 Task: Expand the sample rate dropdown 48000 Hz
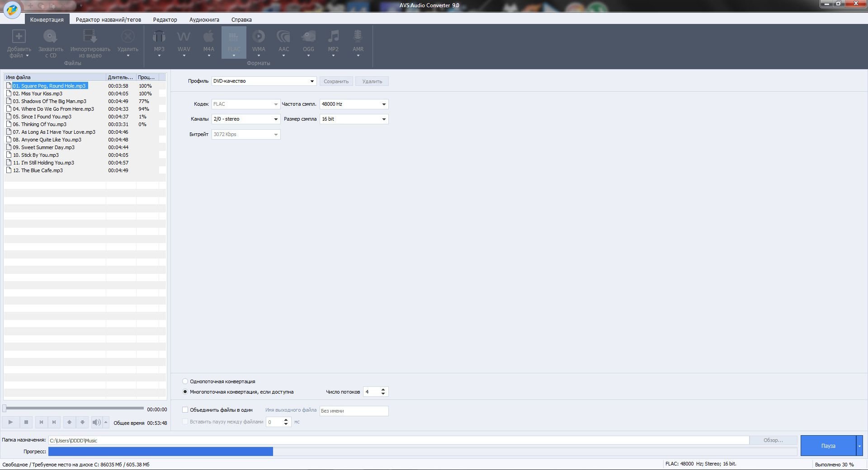tap(354, 104)
